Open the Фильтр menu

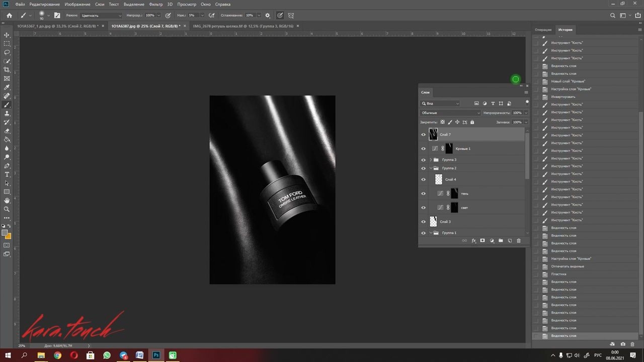[x=156, y=4]
